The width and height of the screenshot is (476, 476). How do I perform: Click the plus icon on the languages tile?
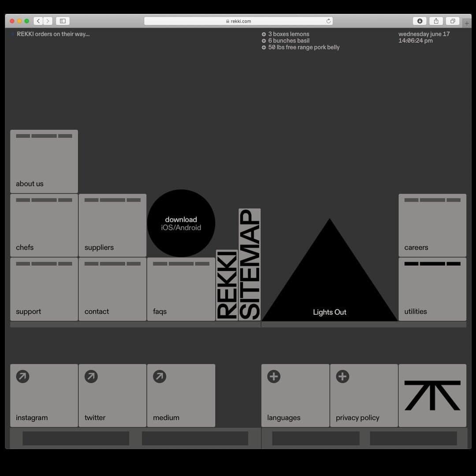click(274, 376)
